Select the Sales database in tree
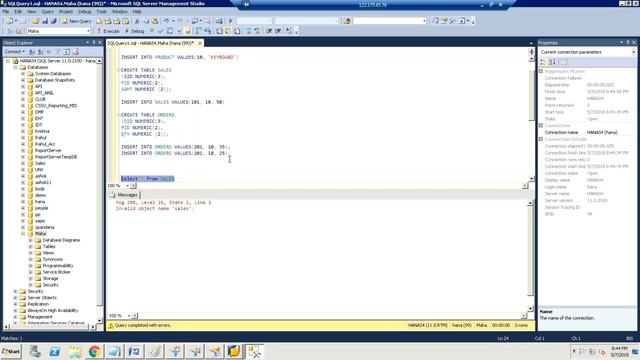This screenshot has height=360, width=640. point(40,163)
